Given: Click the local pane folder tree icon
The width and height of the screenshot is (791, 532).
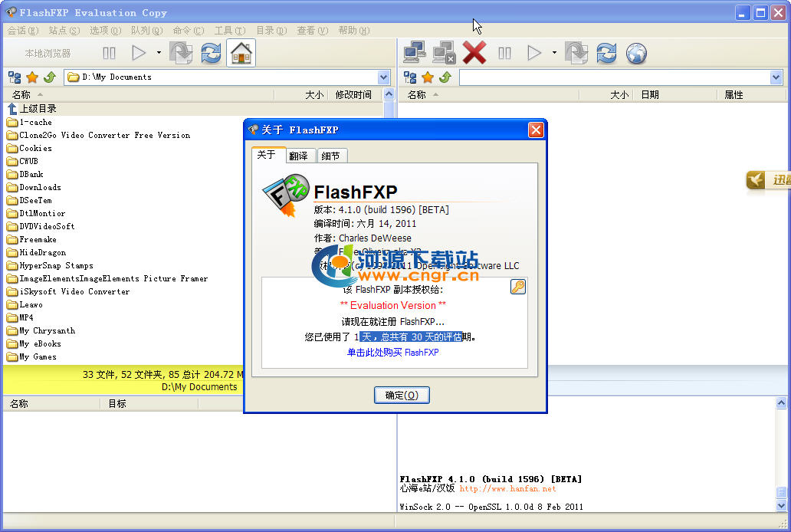Looking at the screenshot, I should click(x=15, y=77).
